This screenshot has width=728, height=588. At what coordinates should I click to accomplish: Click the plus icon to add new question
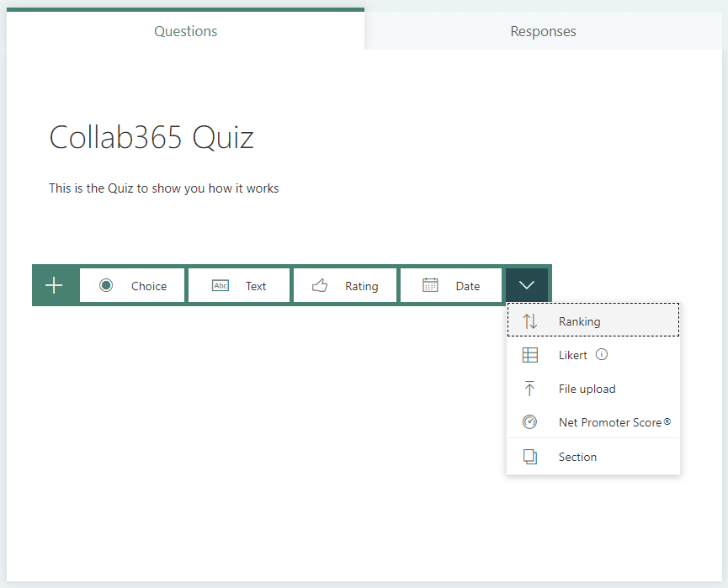click(54, 285)
